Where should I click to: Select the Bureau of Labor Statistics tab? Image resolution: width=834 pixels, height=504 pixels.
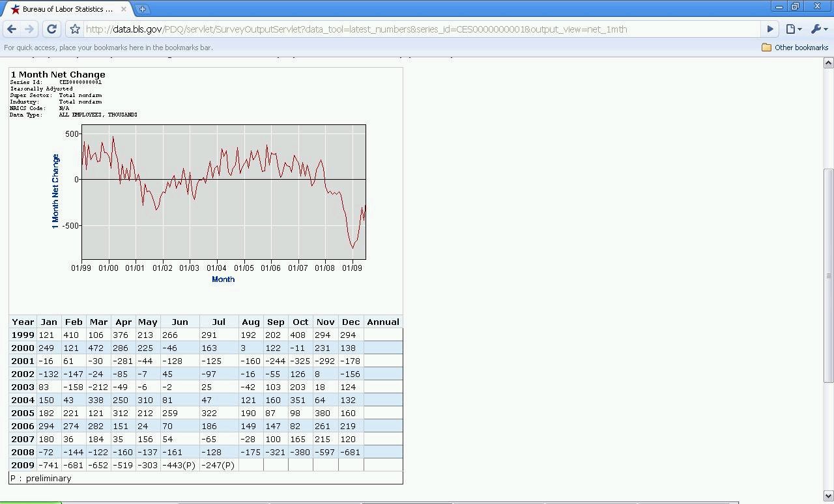(67, 9)
